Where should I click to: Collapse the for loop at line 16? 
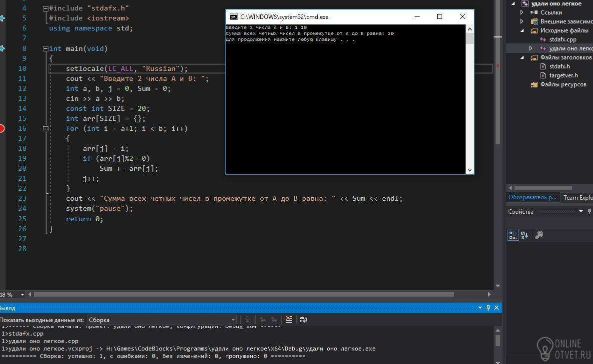point(45,128)
